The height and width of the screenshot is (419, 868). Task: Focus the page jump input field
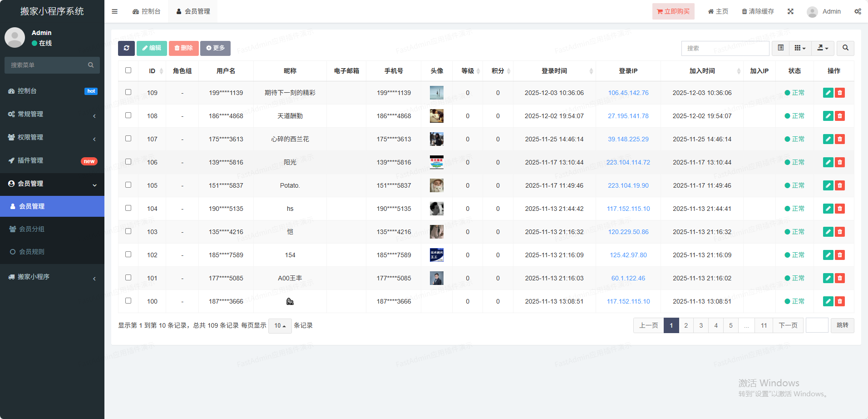tap(817, 325)
